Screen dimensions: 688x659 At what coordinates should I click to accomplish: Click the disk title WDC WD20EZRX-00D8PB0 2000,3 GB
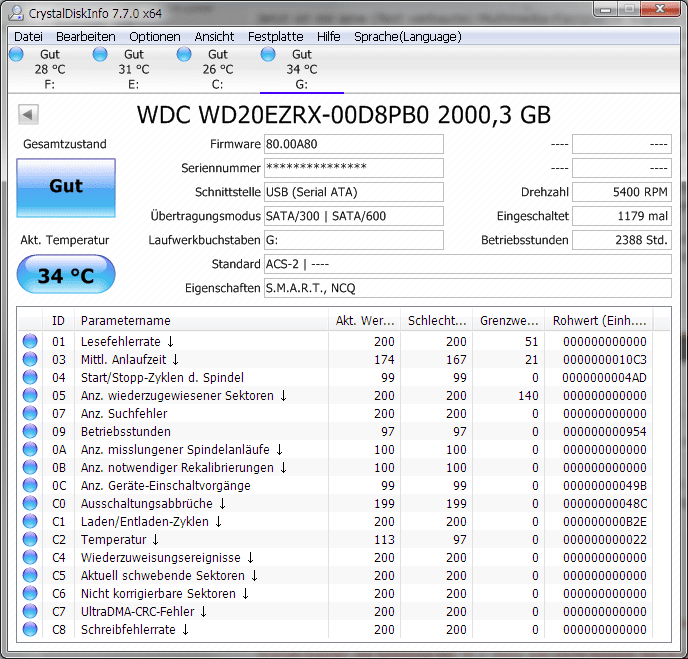[x=344, y=115]
